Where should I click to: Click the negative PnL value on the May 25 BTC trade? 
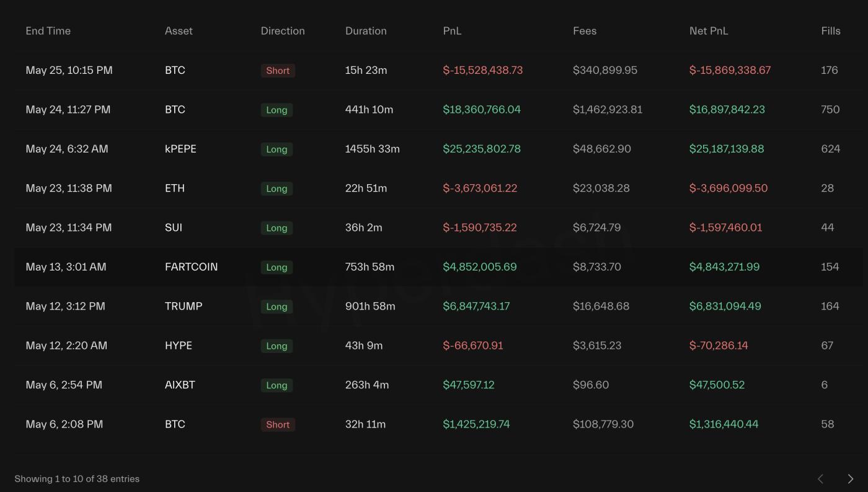pos(483,70)
